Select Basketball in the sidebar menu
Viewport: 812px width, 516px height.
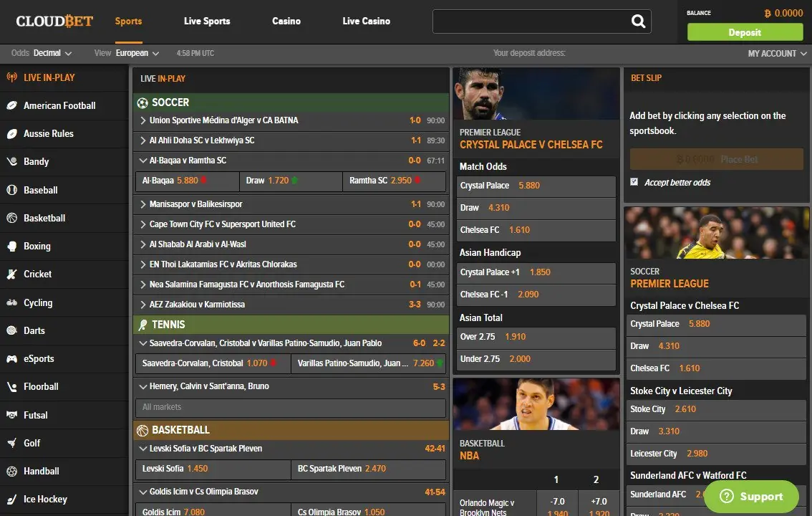[x=64, y=218]
